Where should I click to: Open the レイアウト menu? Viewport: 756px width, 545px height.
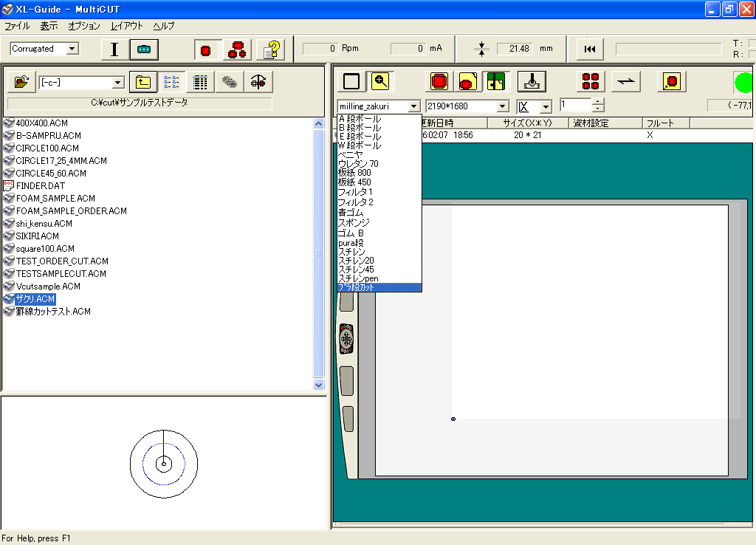[127, 26]
